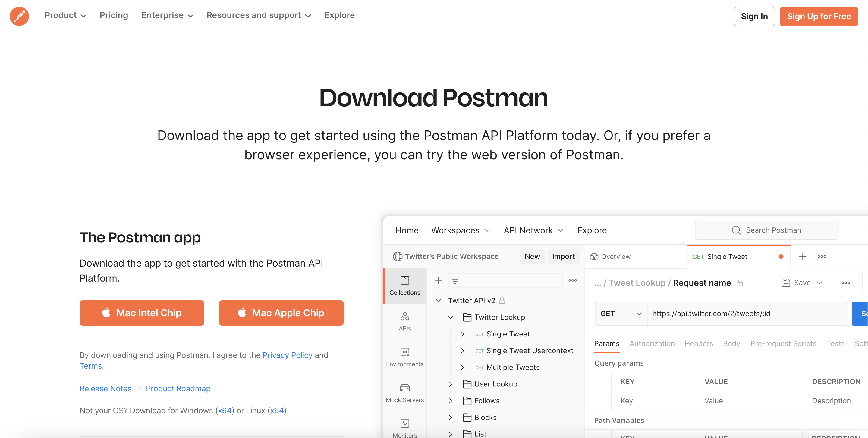Click the request URL input field
This screenshot has width=868, height=438.
coord(747,314)
